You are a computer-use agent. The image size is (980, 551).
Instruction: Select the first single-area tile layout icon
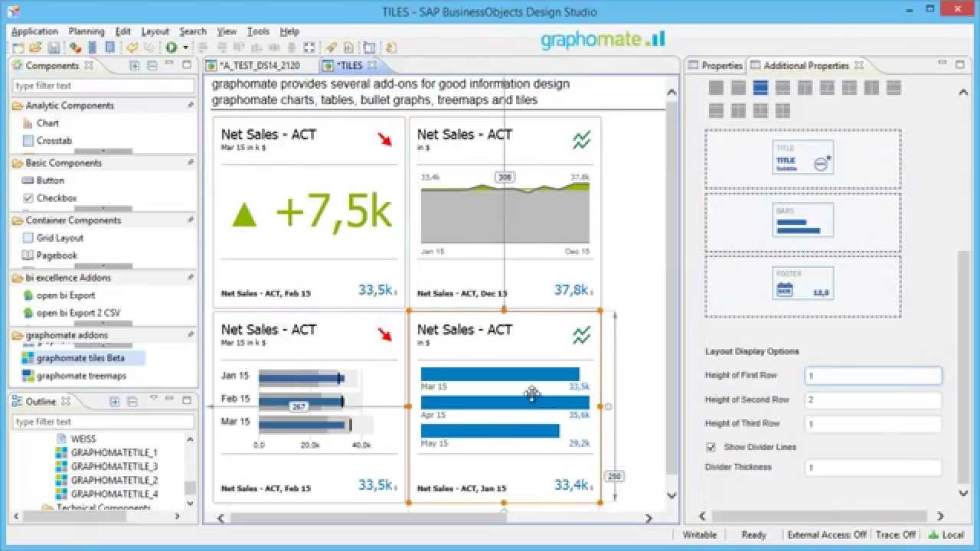tap(716, 88)
